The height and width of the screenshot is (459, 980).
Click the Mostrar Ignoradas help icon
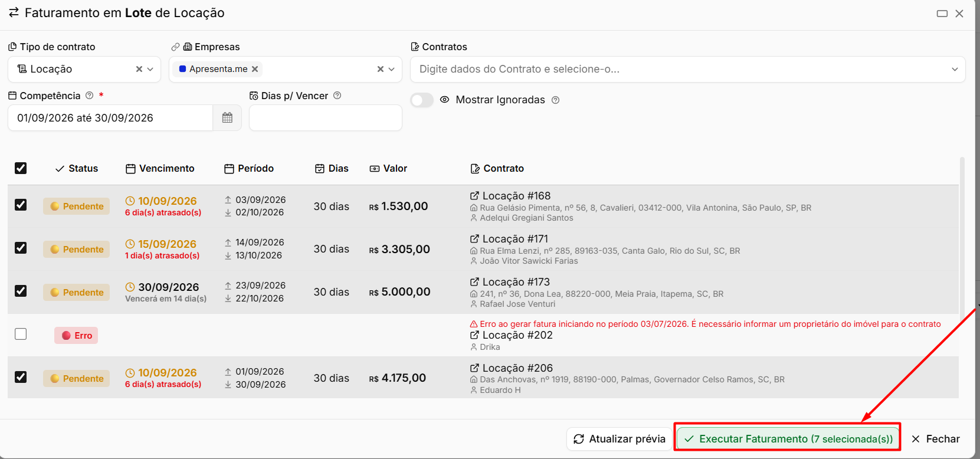click(x=555, y=100)
